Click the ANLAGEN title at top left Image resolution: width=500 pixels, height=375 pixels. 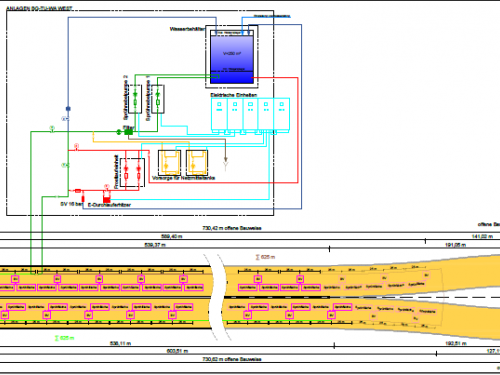click(x=39, y=8)
